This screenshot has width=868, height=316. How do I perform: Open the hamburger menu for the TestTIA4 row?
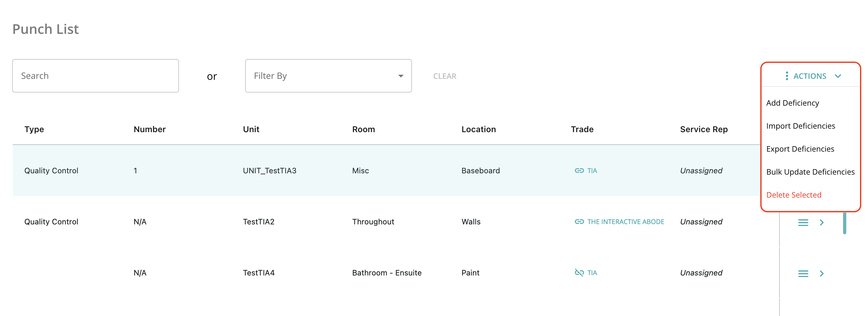803,274
